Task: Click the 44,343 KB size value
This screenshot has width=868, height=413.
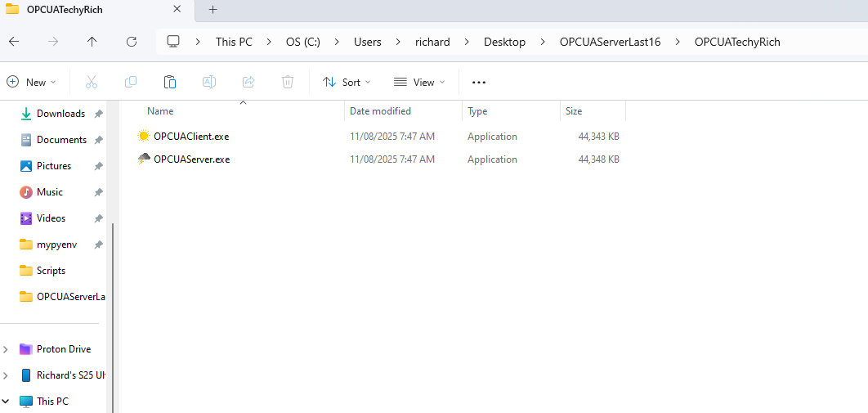Action: click(x=598, y=137)
